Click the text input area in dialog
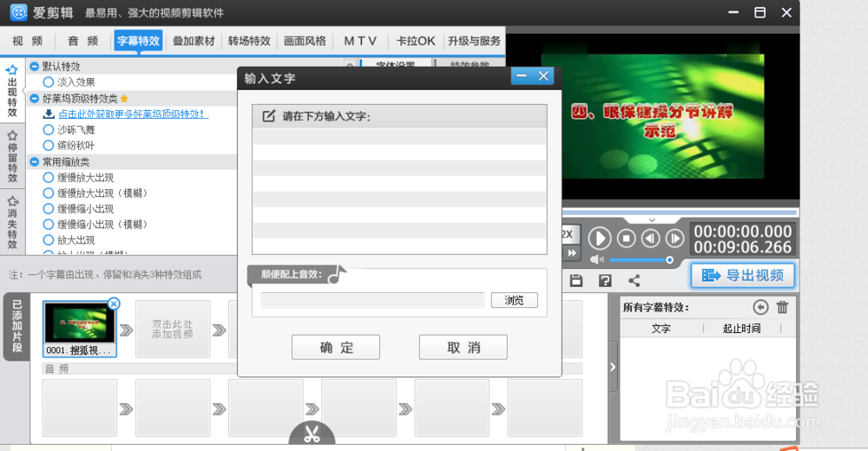The image size is (868, 451). [399, 191]
